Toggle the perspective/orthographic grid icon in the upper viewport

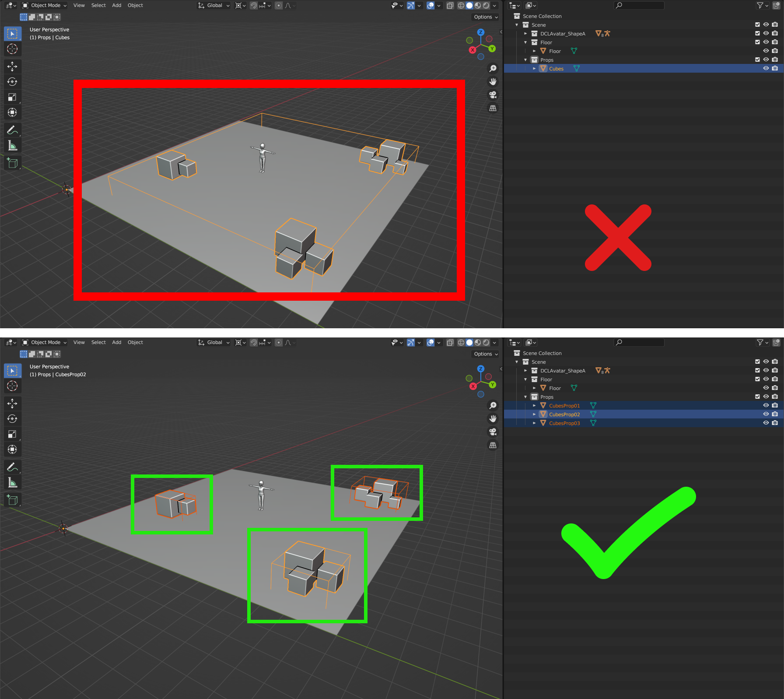click(x=493, y=108)
